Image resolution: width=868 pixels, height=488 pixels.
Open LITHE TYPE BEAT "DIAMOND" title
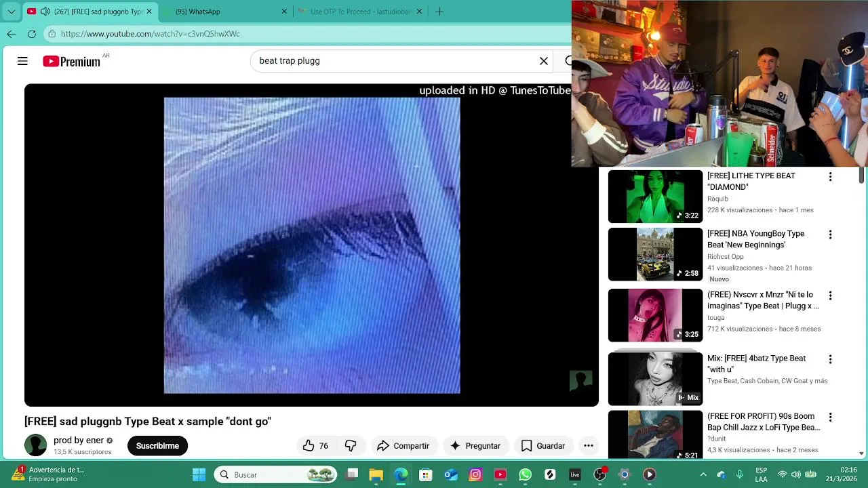(x=751, y=181)
